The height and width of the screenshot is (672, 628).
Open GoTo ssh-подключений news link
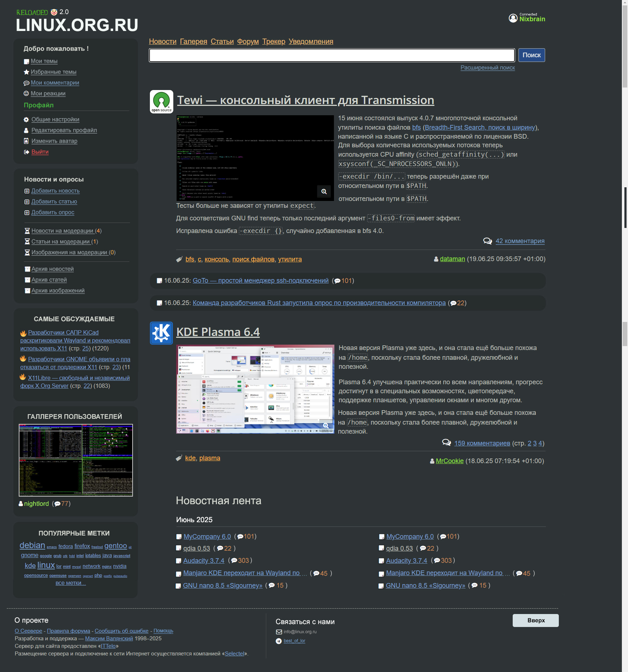(x=260, y=281)
